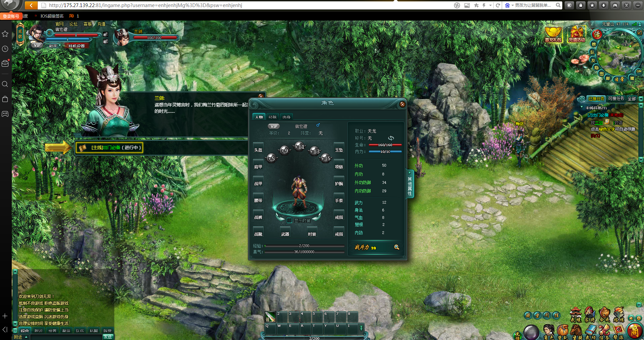
Task: Click the GM icon beside minimap
Action: pyautogui.click(x=639, y=71)
